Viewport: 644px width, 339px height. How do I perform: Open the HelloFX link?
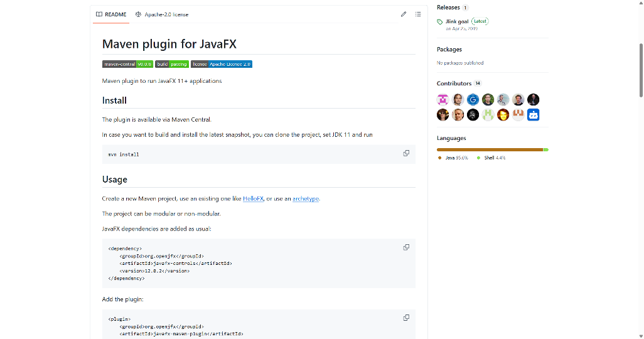point(253,198)
